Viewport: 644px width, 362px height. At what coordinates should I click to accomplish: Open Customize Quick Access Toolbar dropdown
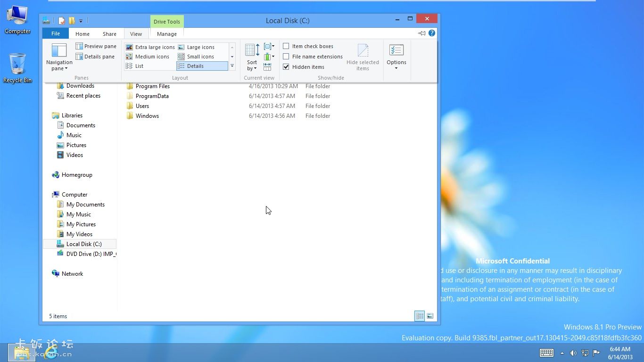tap(81, 21)
